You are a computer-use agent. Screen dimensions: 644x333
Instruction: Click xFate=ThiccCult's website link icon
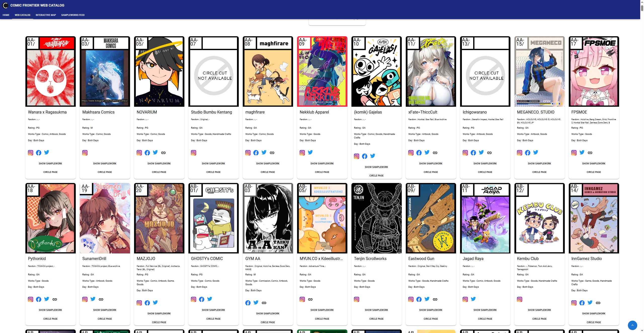click(x=435, y=153)
